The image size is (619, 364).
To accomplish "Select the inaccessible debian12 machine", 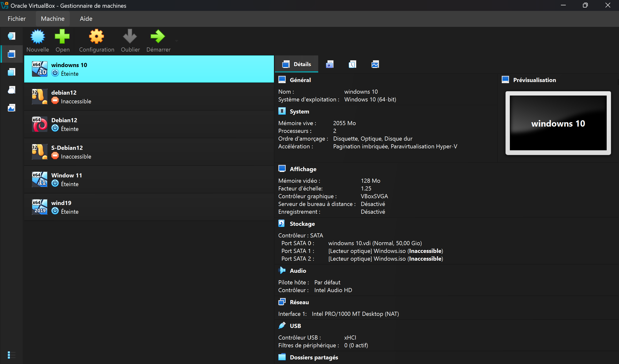I will pyautogui.click(x=149, y=97).
